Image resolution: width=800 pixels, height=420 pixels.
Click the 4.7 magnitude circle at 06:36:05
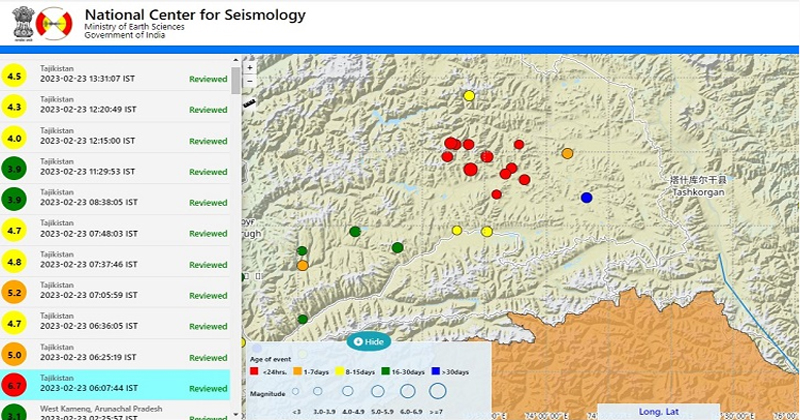click(14, 324)
